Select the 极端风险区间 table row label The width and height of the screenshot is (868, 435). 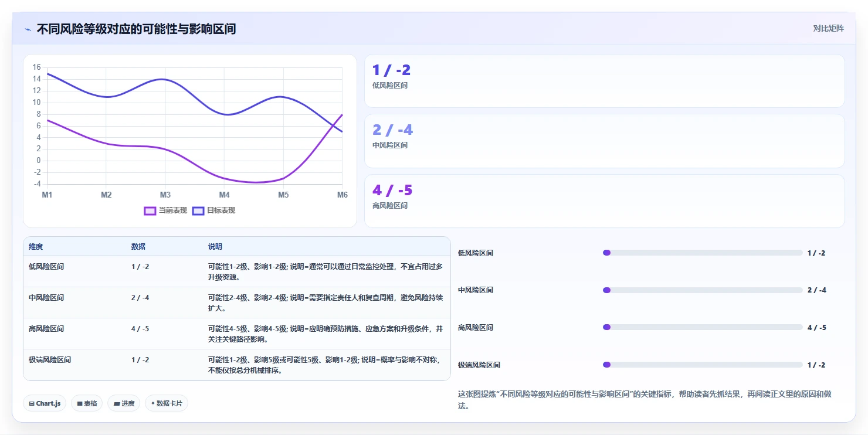pyautogui.click(x=50, y=359)
